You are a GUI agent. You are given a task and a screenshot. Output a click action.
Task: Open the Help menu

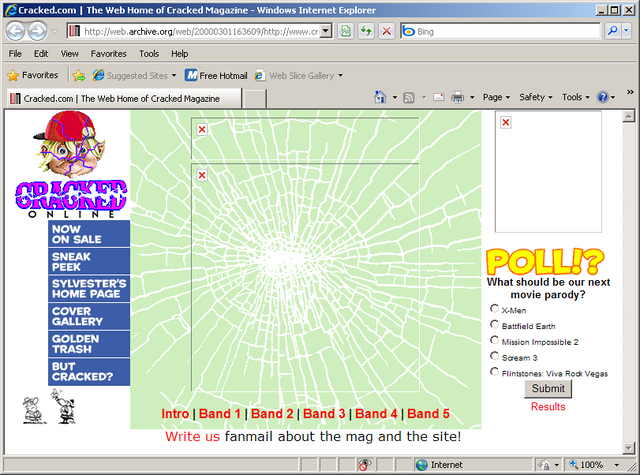(x=180, y=54)
